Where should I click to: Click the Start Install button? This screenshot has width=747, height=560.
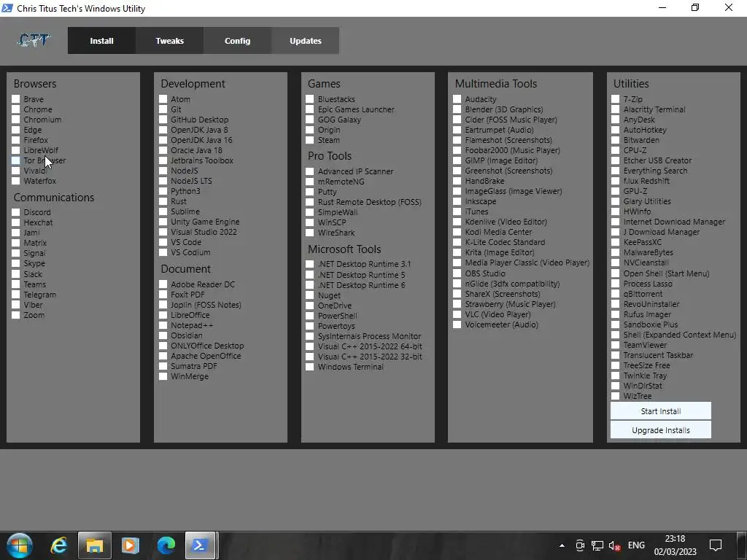(660, 411)
